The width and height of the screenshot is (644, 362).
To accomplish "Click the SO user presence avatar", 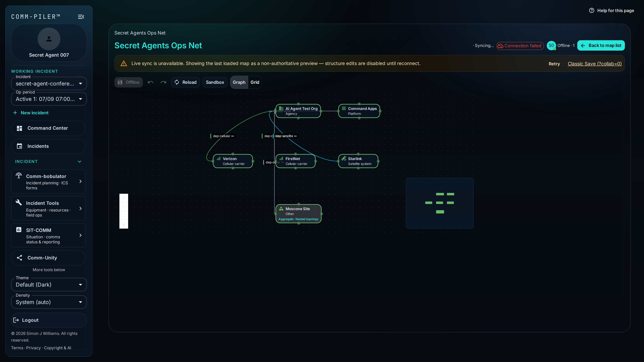I will click(x=551, y=45).
